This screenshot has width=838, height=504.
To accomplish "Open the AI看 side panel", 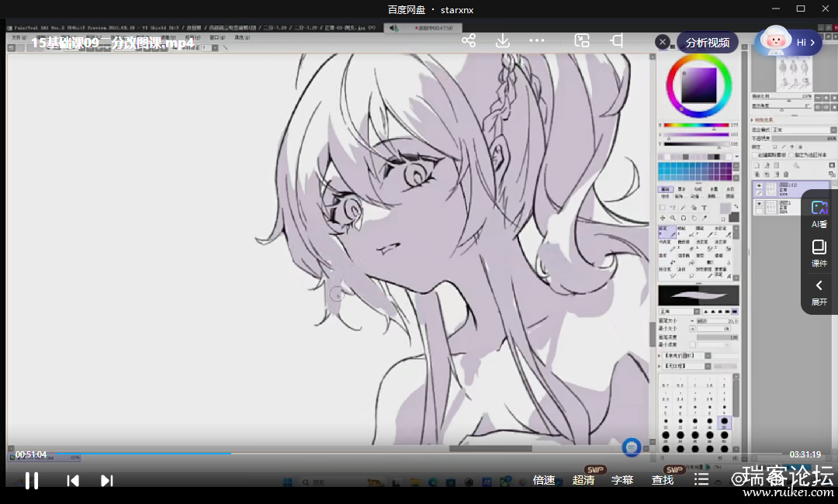I will point(819,215).
